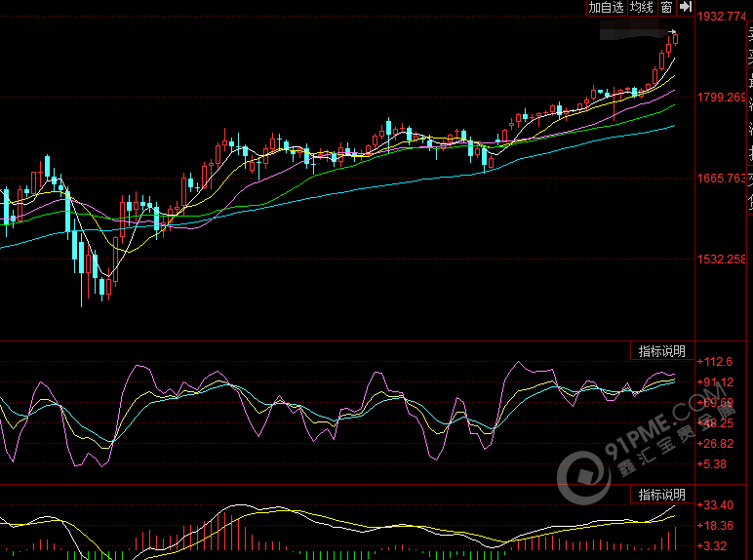Select the 1932.774 price axis label
The height and width of the screenshot is (560, 753).
click(x=722, y=17)
